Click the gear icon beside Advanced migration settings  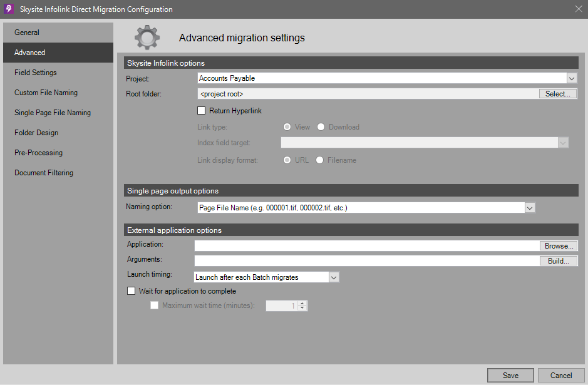(147, 38)
